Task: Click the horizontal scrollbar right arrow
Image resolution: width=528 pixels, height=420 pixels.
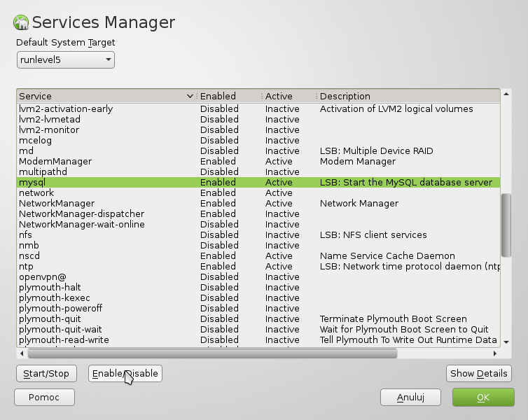Action: [x=495, y=353]
